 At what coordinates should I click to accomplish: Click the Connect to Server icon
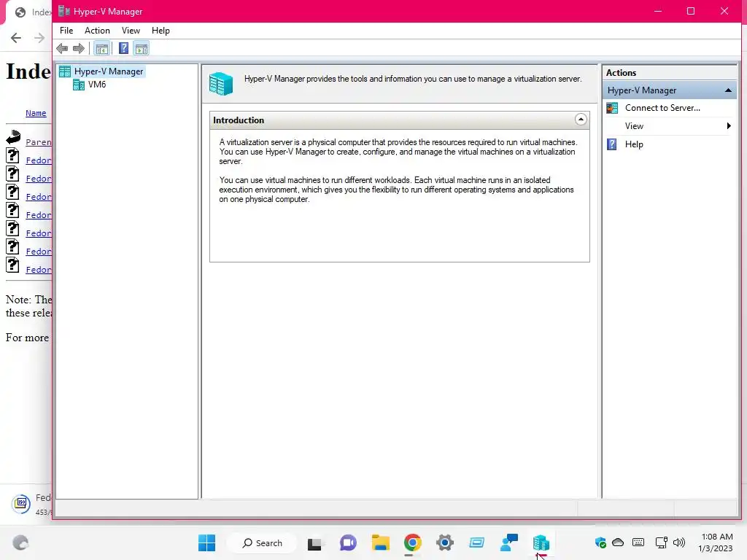coord(612,108)
